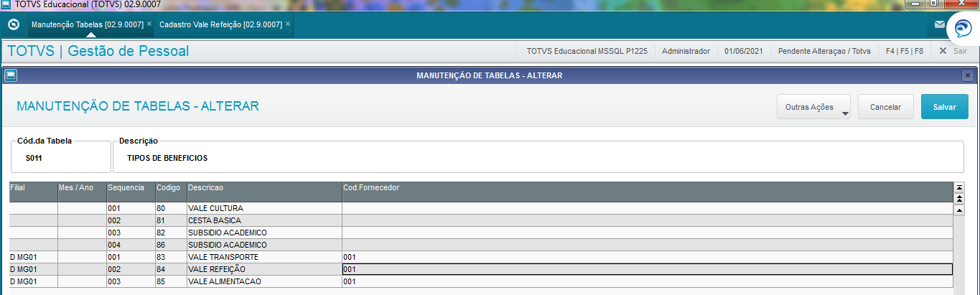Open the TOTVS main menu circular icon
Image resolution: width=980 pixels, height=295 pixels.
pyautogui.click(x=13, y=24)
